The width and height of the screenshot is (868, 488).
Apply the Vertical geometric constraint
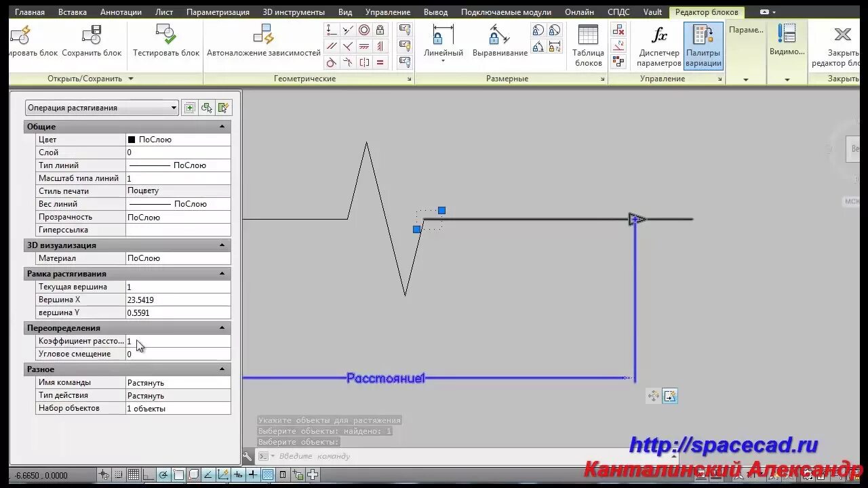point(380,46)
